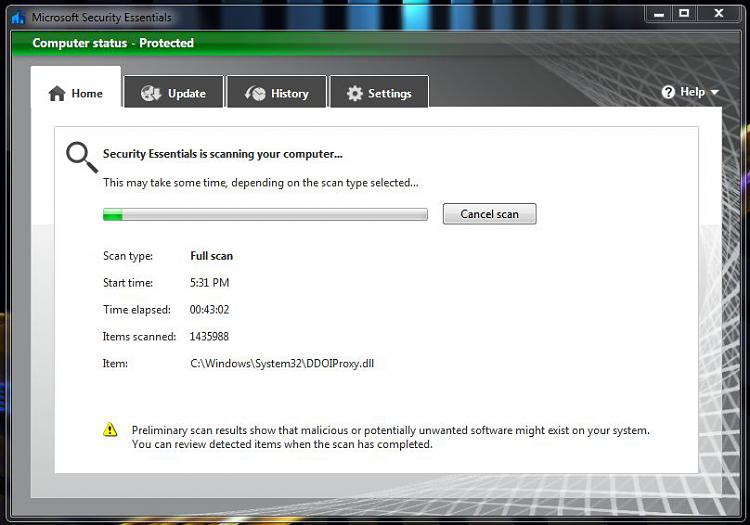Viewport: 750px width, 525px height.
Task: Close the Security Essentials window
Action: pyautogui.click(x=718, y=14)
